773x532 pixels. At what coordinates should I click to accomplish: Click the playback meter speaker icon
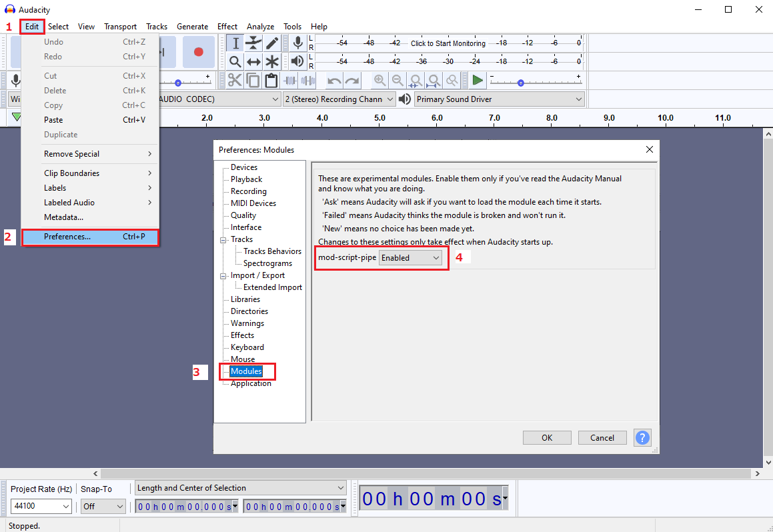(297, 61)
